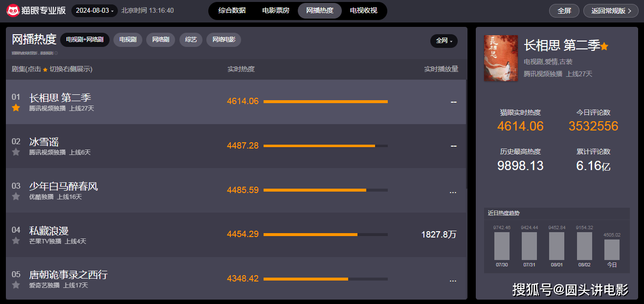Open the 冰雪谣 list title

tap(44, 142)
